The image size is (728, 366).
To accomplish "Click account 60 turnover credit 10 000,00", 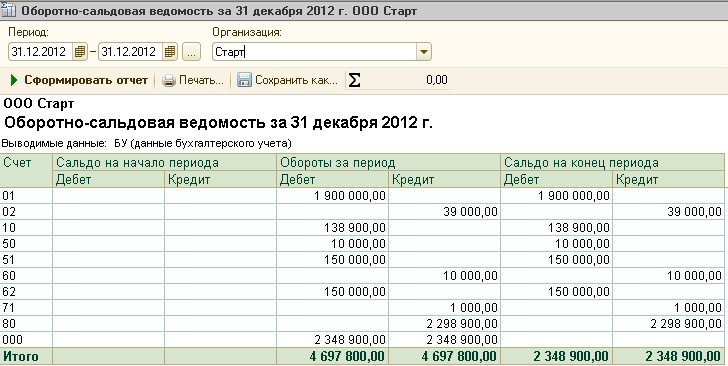I will [470, 275].
